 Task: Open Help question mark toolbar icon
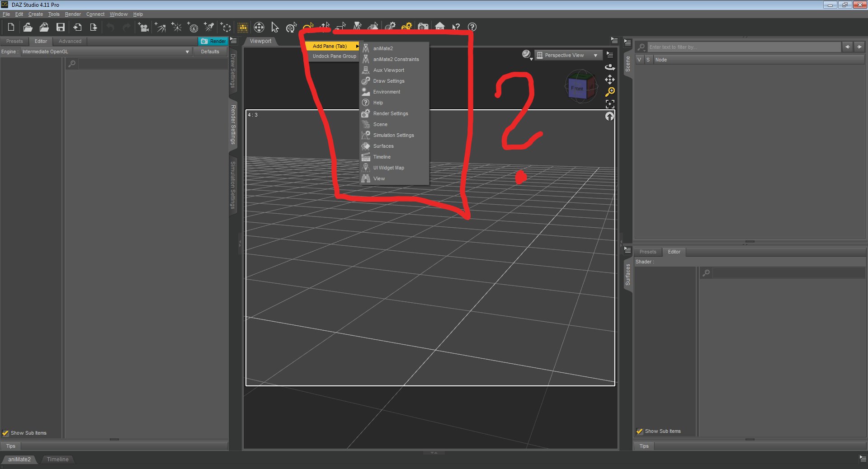(472, 27)
